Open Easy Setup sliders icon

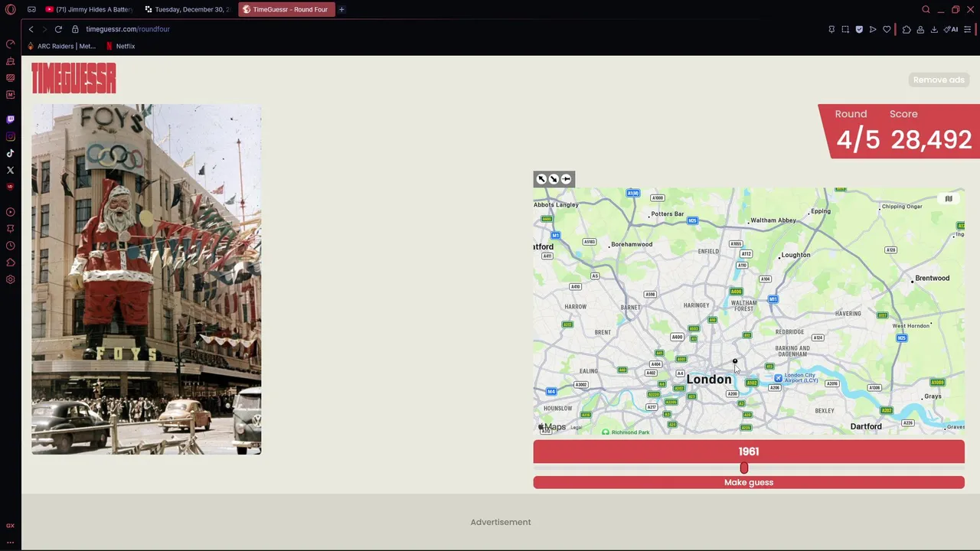pyautogui.click(x=968, y=29)
